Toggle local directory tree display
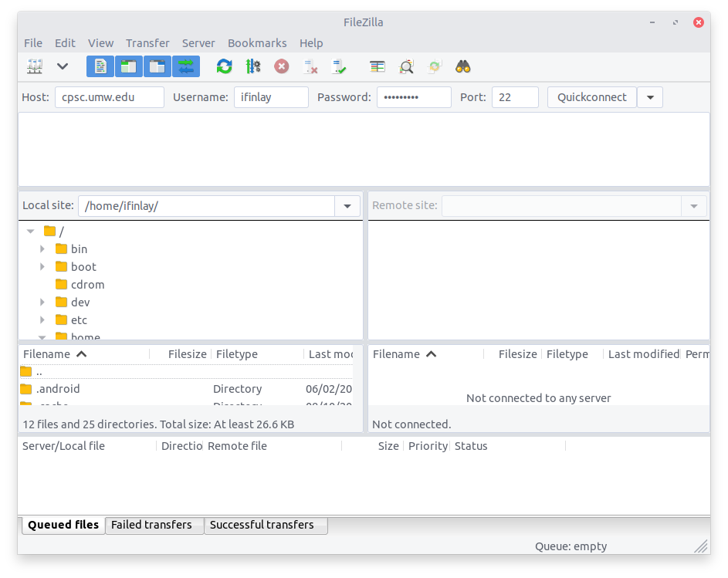The height and width of the screenshot is (578, 728). tap(129, 66)
